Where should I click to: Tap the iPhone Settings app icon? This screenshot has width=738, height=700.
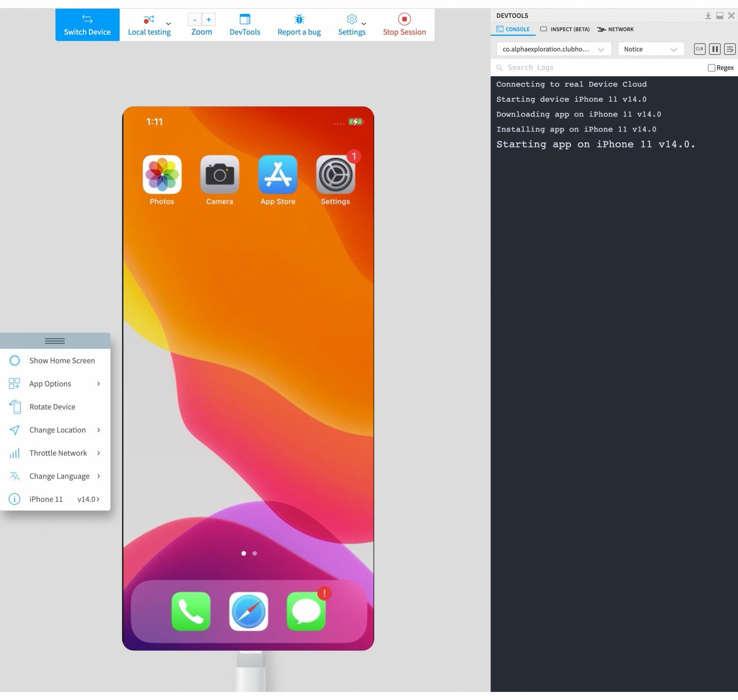(x=335, y=175)
